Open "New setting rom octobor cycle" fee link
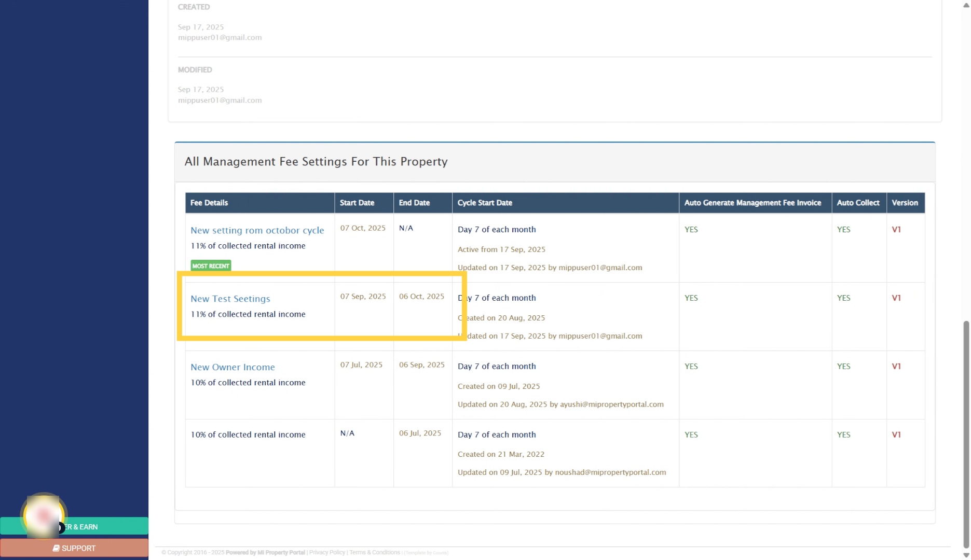This screenshot has width=971, height=560. (257, 230)
